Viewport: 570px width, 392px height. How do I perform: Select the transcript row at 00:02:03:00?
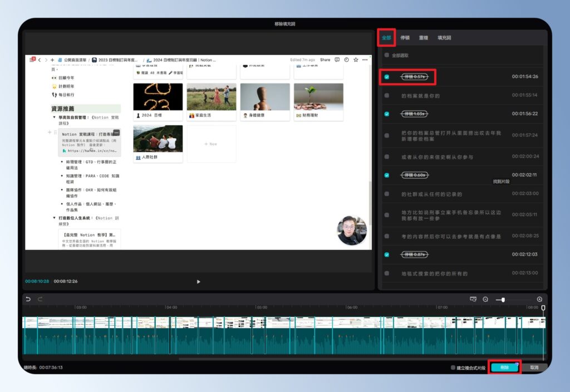pyautogui.click(x=462, y=194)
